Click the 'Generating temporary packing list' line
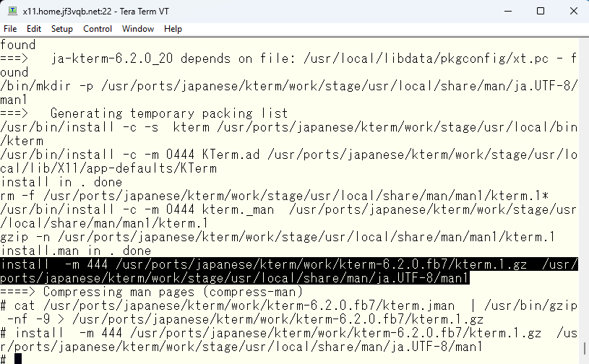 click(x=145, y=113)
